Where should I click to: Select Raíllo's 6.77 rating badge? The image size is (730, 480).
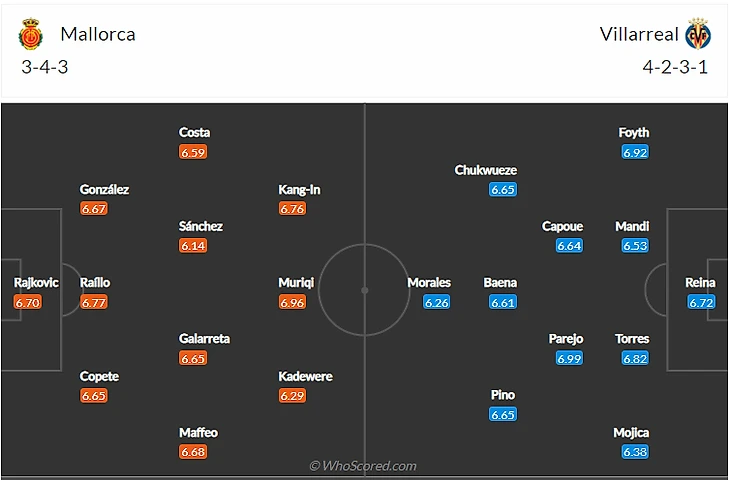(94, 302)
